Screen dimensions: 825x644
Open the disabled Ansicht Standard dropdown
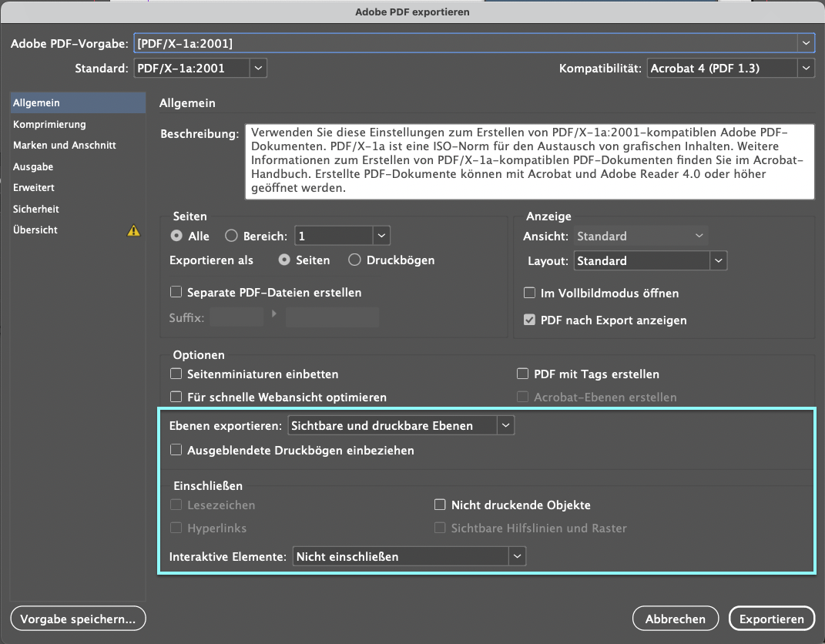[642, 236]
